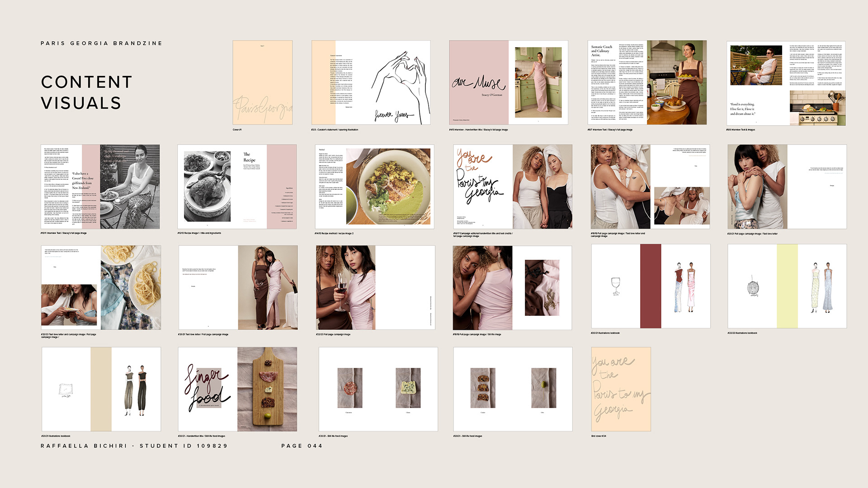Viewport: 868px width, 488px height.
Task: Select the maroon stripe lookbook illustration spread
Action: point(651,286)
